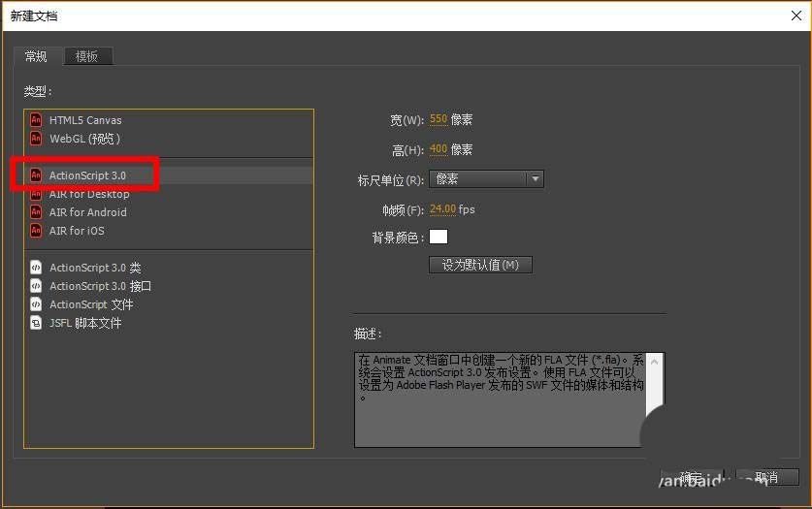The width and height of the screenshot is (812, 509).
Task: Click the description box scroll up arrow
Action: tap(655, 362)
